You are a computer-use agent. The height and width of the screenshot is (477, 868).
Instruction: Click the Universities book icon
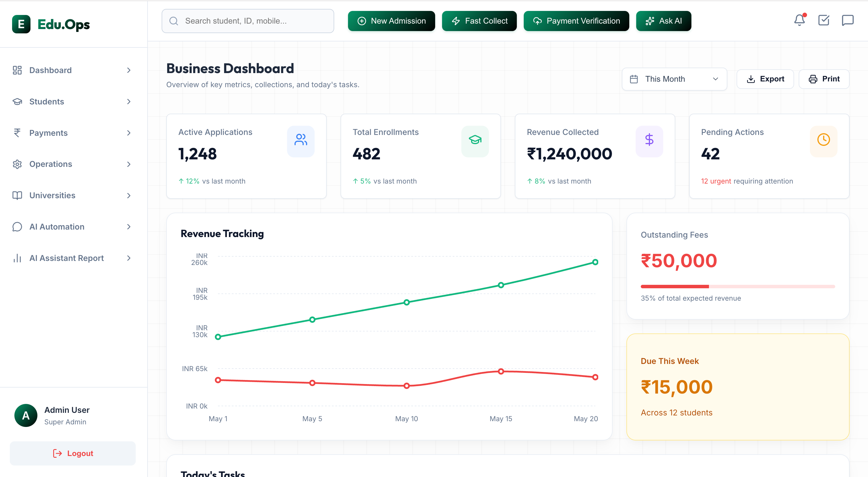pyautogui.click(x=17, y=196)
